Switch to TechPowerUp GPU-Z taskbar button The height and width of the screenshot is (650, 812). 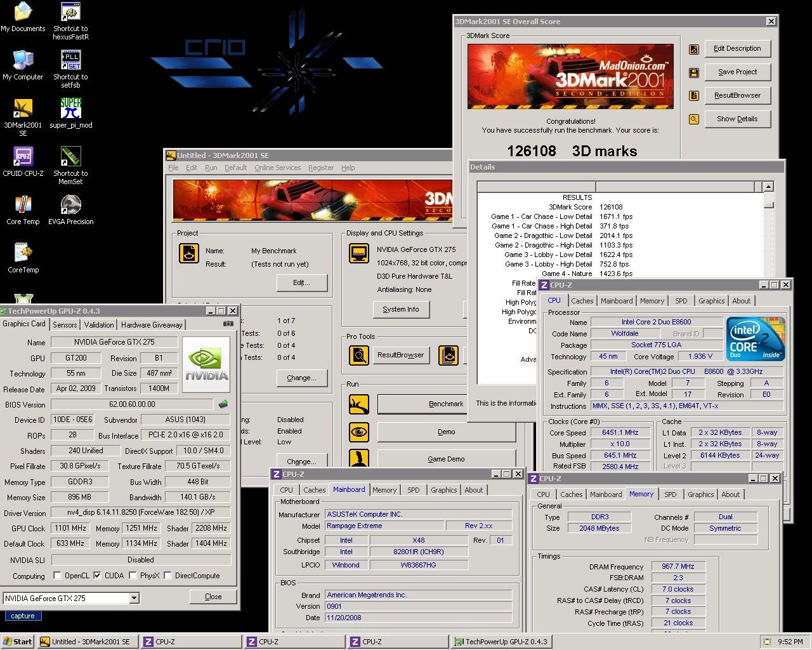[501, 642]
